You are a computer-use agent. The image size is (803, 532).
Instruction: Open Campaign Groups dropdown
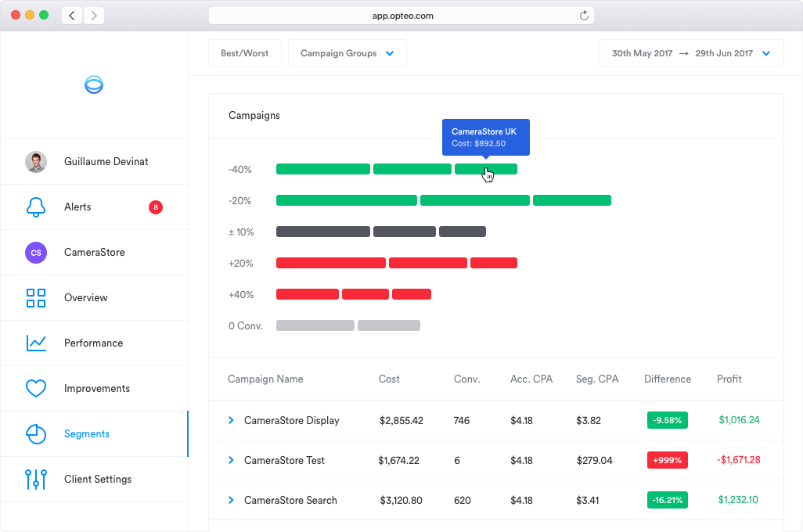click(x=347, y=53)
